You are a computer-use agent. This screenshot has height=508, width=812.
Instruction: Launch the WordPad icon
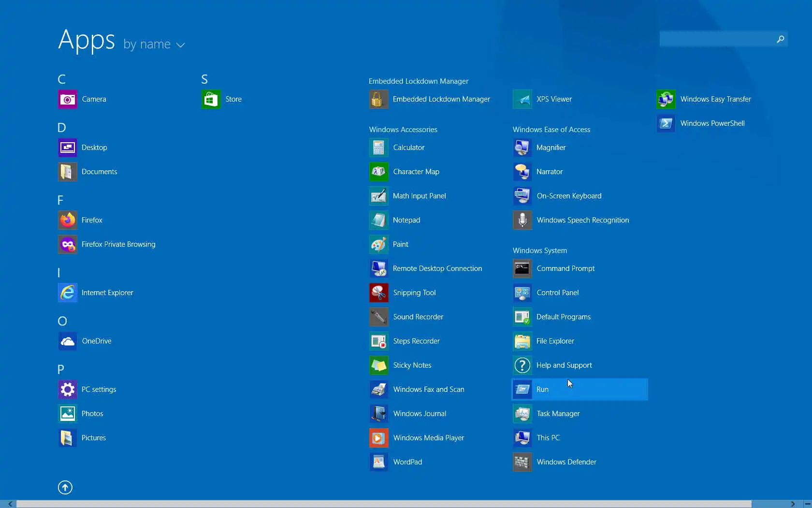379,462
